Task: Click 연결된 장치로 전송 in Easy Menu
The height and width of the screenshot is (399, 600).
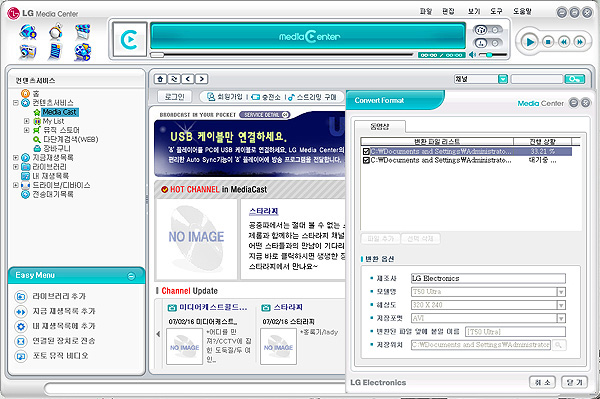Action: tap(64, 341)
